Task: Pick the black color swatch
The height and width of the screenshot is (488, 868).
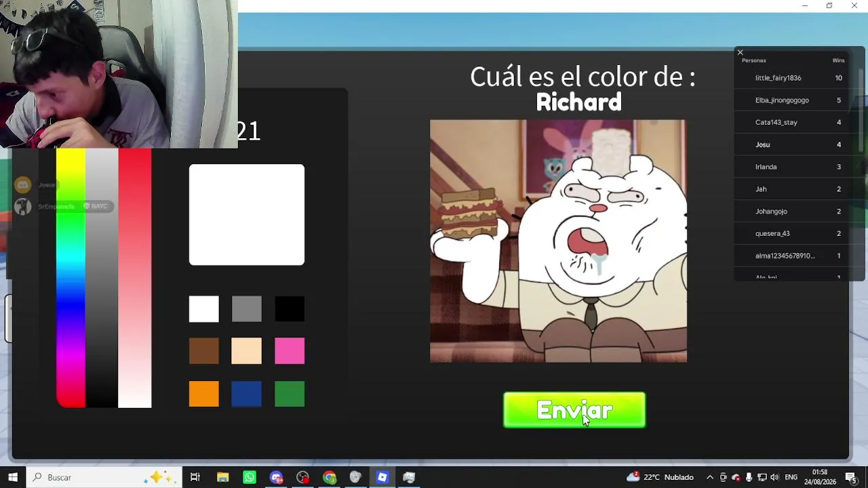Action: point(290,309)
